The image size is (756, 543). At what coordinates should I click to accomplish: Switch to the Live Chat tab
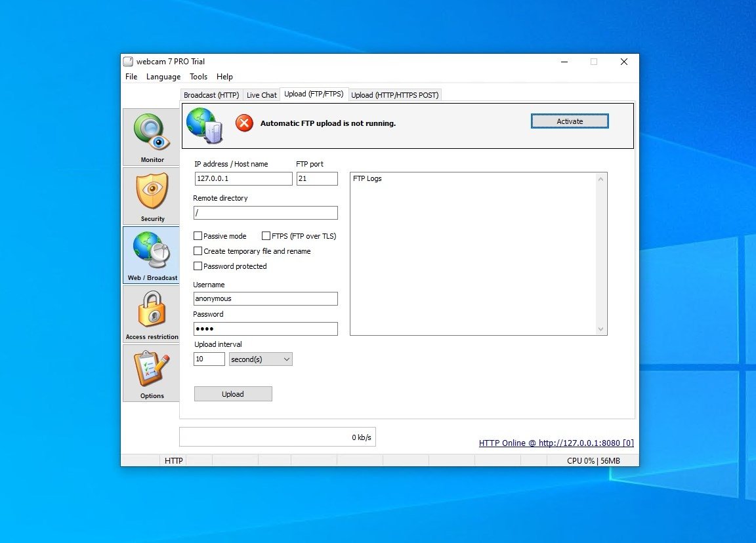[262, 95]
